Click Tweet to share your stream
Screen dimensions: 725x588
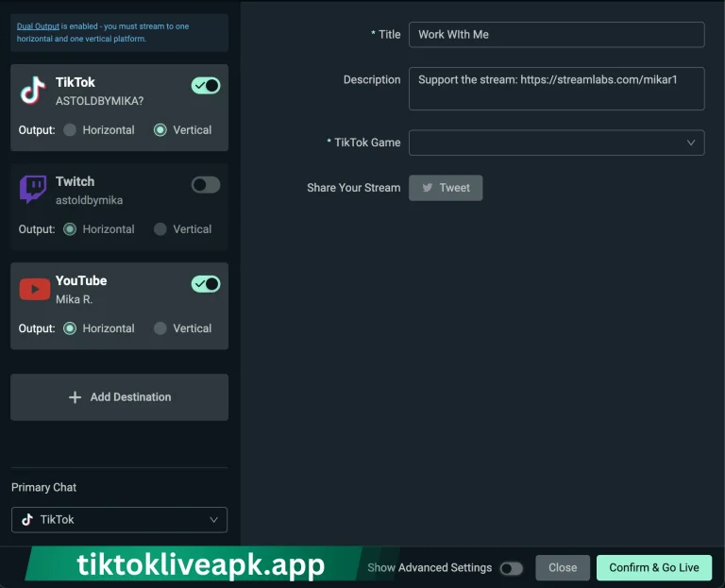click(x=446, y=188)
